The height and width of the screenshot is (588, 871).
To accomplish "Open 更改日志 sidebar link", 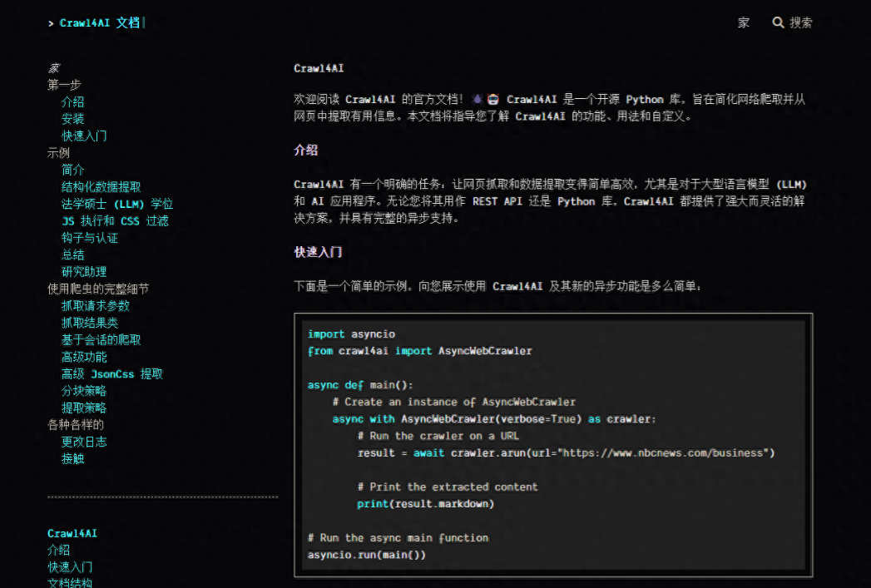I will coord(84,442).
